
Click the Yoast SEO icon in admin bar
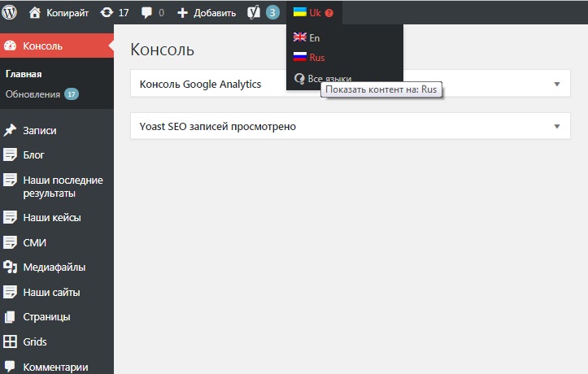(254, 13)
